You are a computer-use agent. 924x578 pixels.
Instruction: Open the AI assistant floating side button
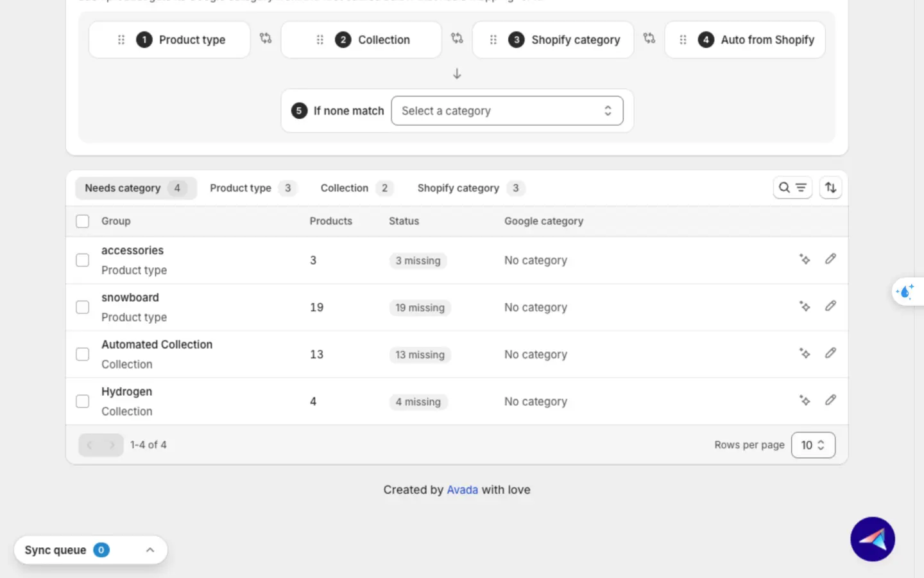pos(907,292)
